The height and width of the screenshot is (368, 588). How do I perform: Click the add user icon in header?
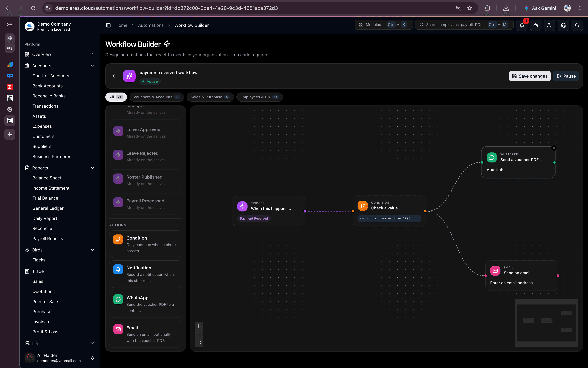tap(549, 25)
